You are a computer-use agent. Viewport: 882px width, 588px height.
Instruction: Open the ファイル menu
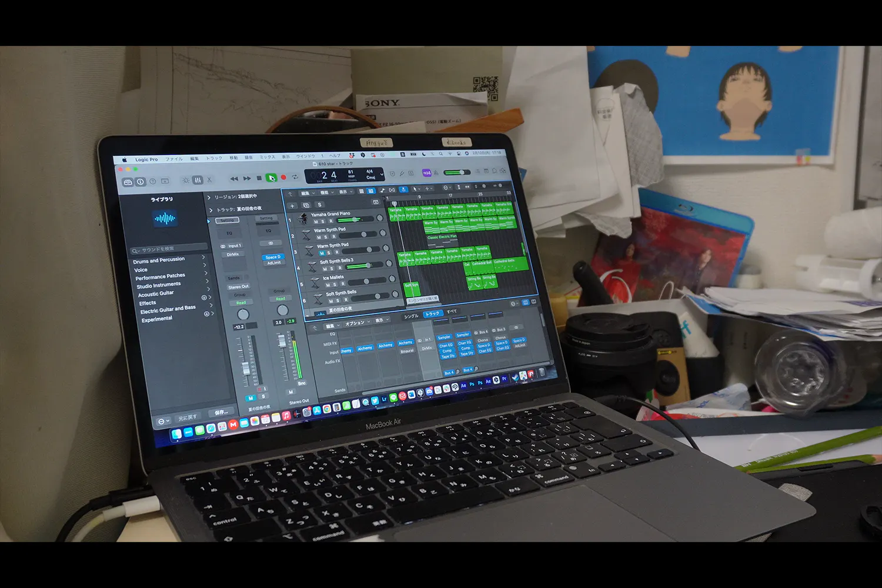173,159
